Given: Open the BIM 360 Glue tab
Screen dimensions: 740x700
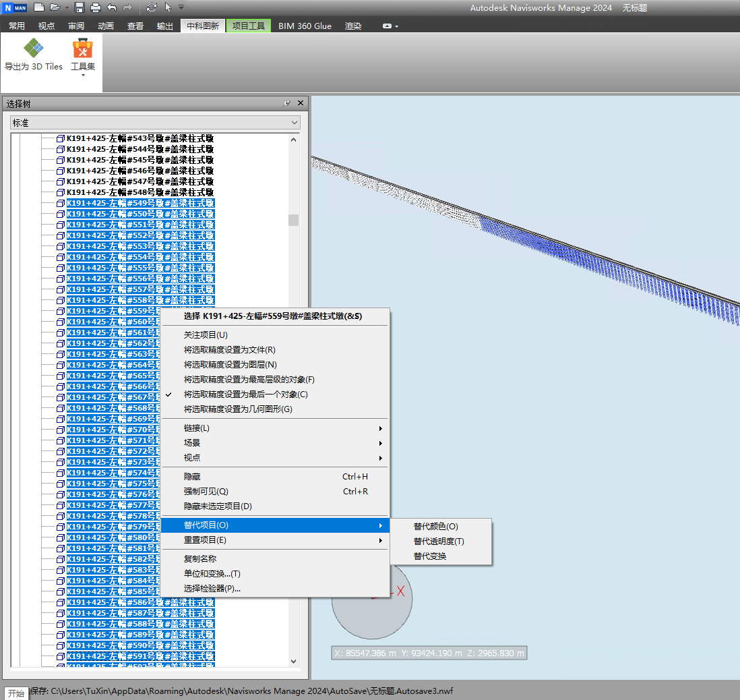Looking at the screenshot, I should point(305,26).
